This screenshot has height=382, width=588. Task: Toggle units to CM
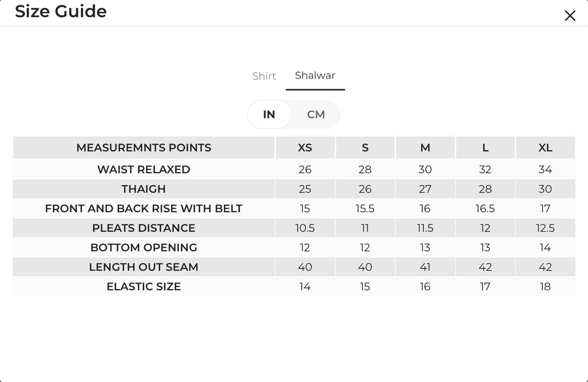316,114
